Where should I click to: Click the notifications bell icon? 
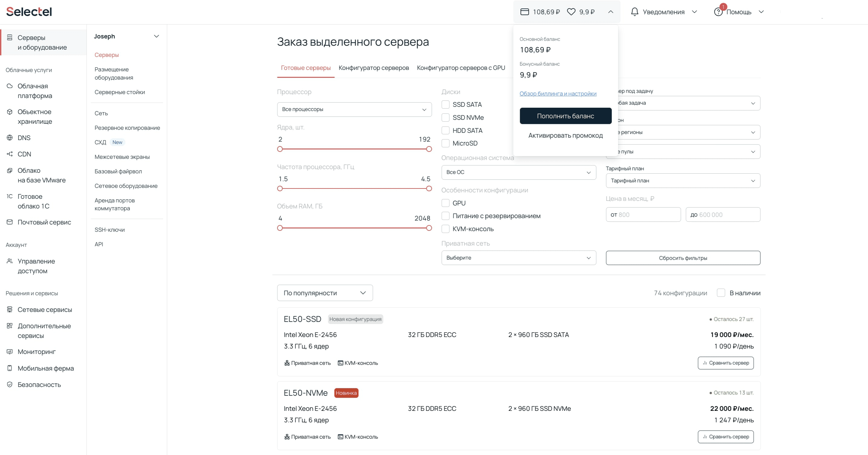634,12
